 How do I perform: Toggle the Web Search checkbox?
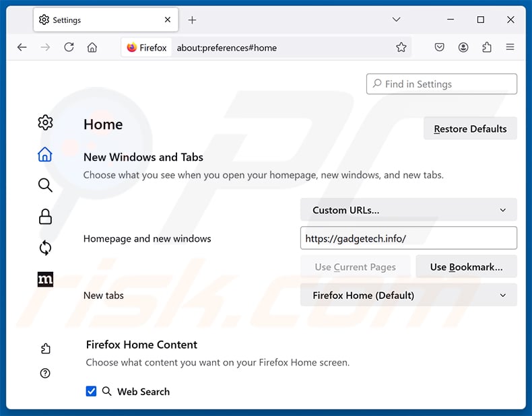pos(91,391)
